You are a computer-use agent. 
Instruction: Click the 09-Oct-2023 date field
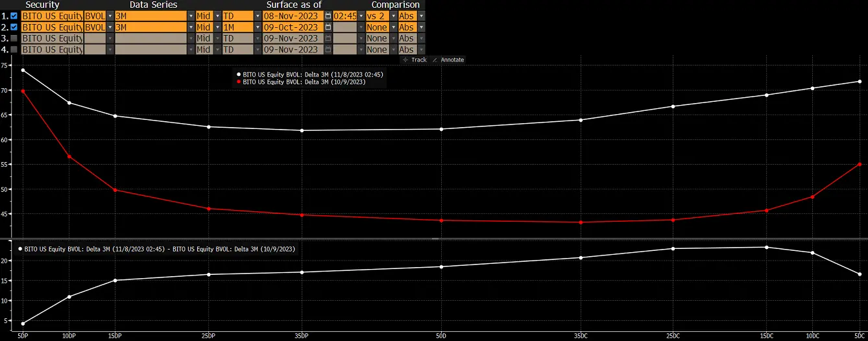pyautogui.click(x=293, y=27)
